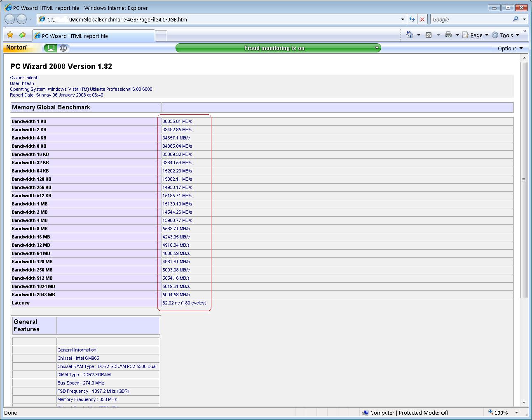Open the Tools menu
The height and width of the screenshot is (420, 532).
pyautogui.click(x=506, y=35)
